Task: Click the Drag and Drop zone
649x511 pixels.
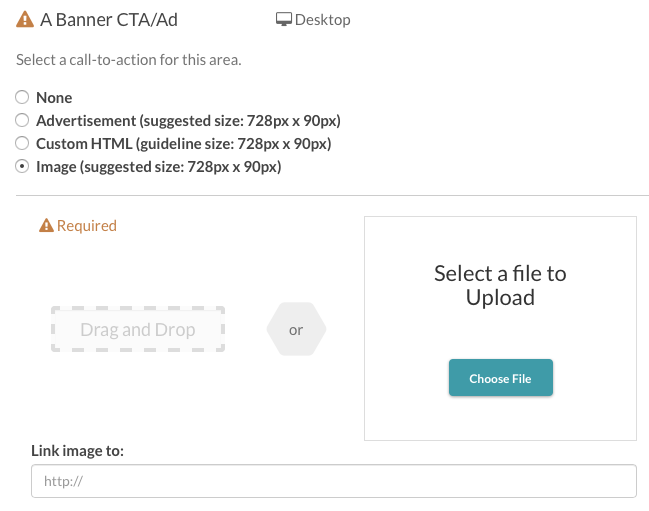Action: pyautogui.click(x=138, y=329)
